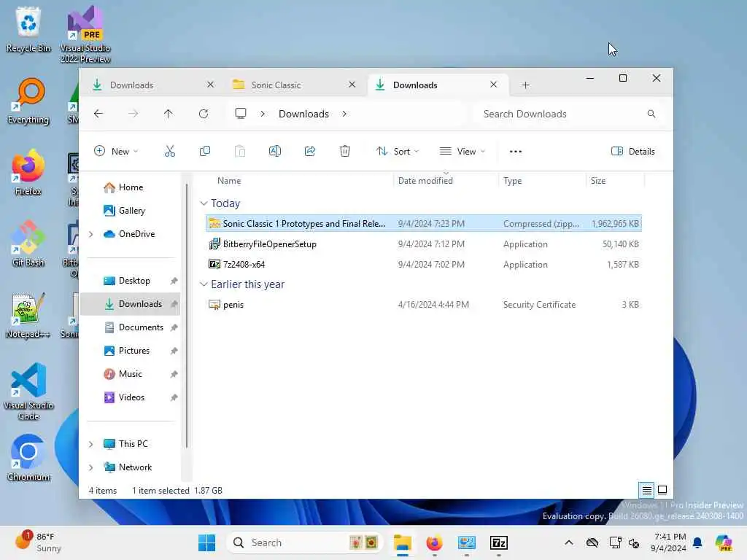Viewport: 747px width, 560px height.
Task: Click the PC monitor icon in address bar
Action: click(x=241, y=114)
